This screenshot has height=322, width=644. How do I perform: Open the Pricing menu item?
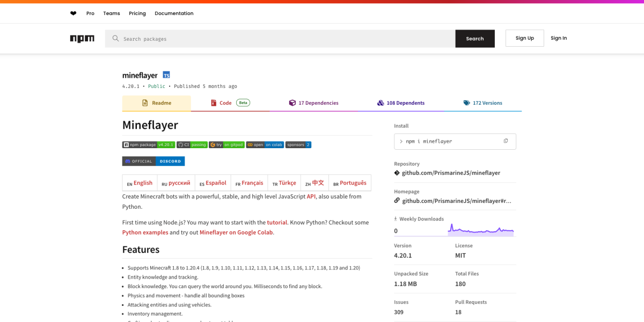pyautogui.click(x=137, y=13)
